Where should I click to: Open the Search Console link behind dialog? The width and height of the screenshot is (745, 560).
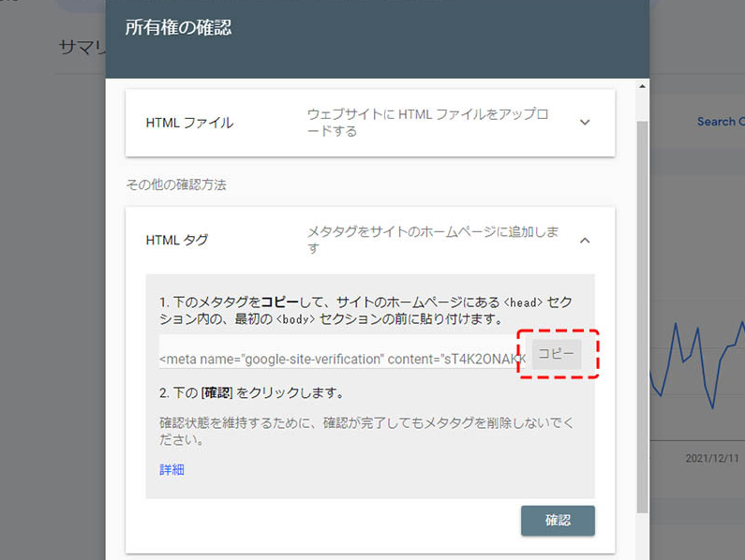point(717,122)
